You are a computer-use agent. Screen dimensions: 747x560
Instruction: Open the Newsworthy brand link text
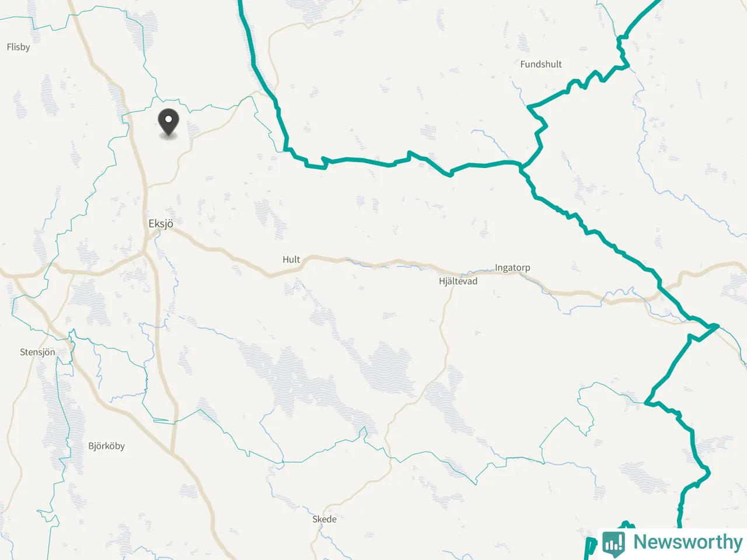tap(687, 542)
